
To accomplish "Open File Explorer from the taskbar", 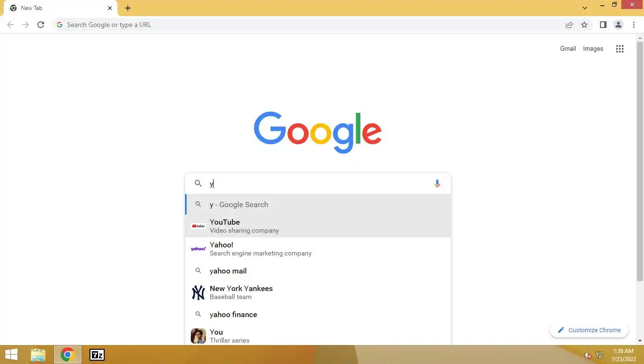I will [x=38, y=355].
